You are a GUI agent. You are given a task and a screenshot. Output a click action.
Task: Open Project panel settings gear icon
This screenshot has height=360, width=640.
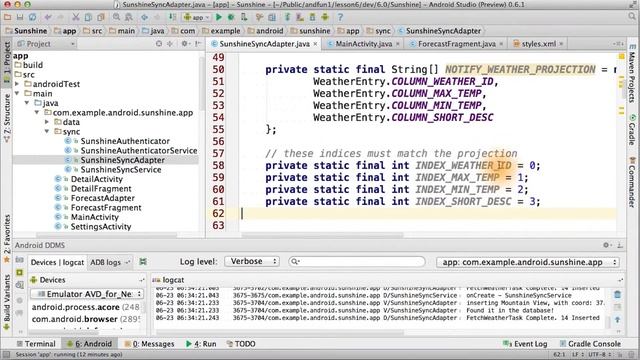(x=184, y=44)
